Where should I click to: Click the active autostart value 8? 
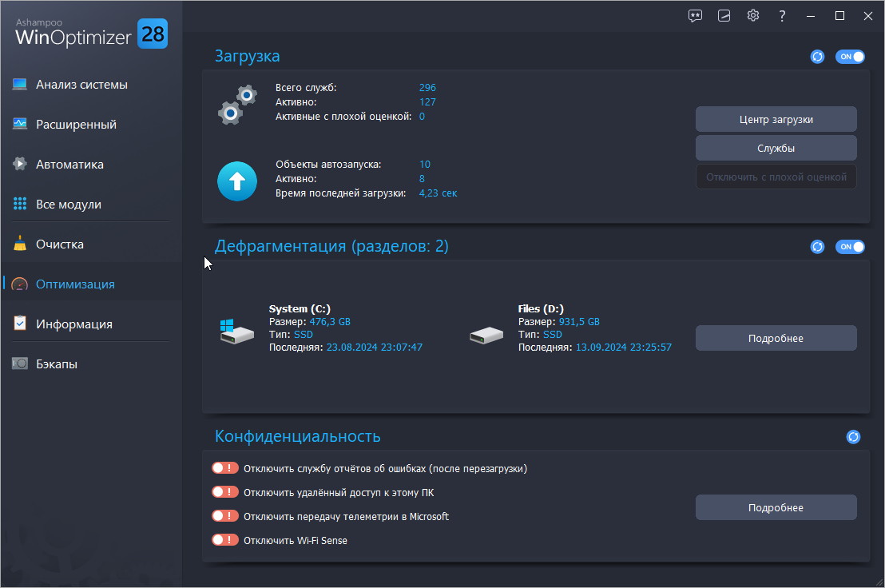pyautogui.click(x=422, y=179)
